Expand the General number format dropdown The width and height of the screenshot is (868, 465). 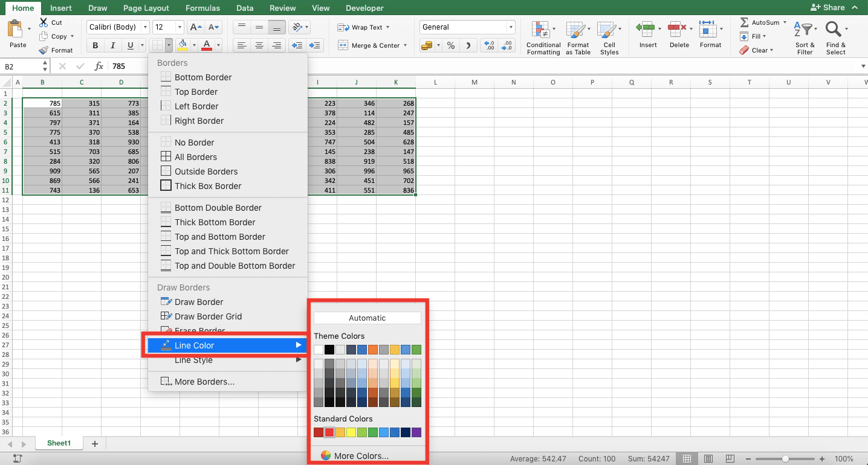(511, 27)
